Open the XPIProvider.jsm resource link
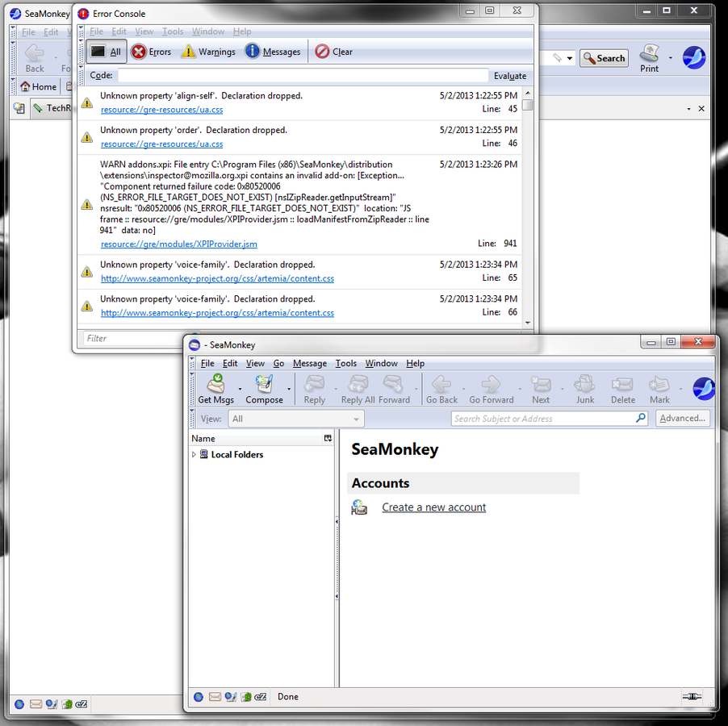 [x=178, y=244]
